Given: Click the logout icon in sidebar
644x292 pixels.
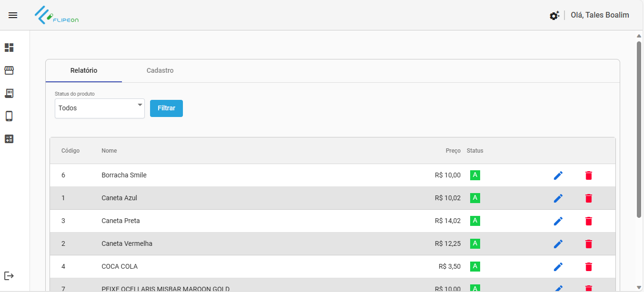Looking at the screenshot, I should coord(9,276).
